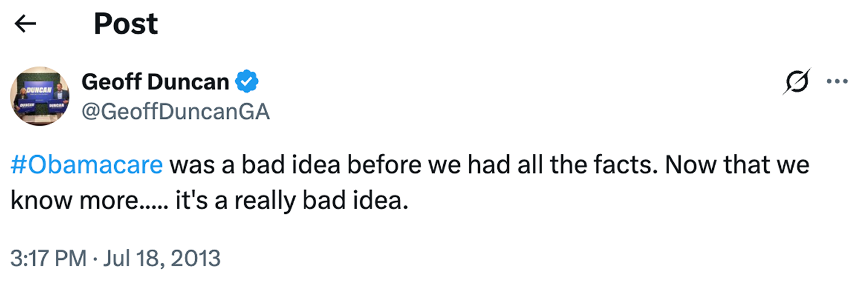Click the Post page heading
Viewport: 868px width, 293px height.
click(x=126, y=25)
